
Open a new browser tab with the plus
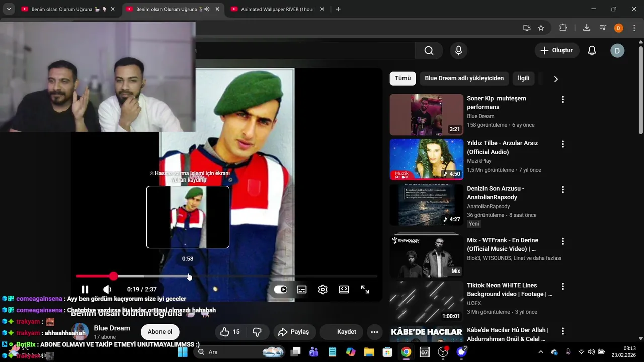click(x=338, y=9)
